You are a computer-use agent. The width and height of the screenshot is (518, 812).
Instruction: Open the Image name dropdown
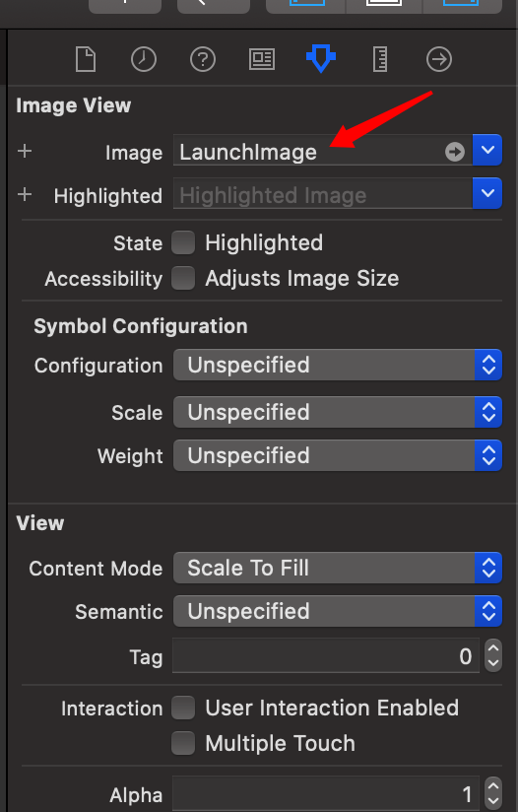486,150
